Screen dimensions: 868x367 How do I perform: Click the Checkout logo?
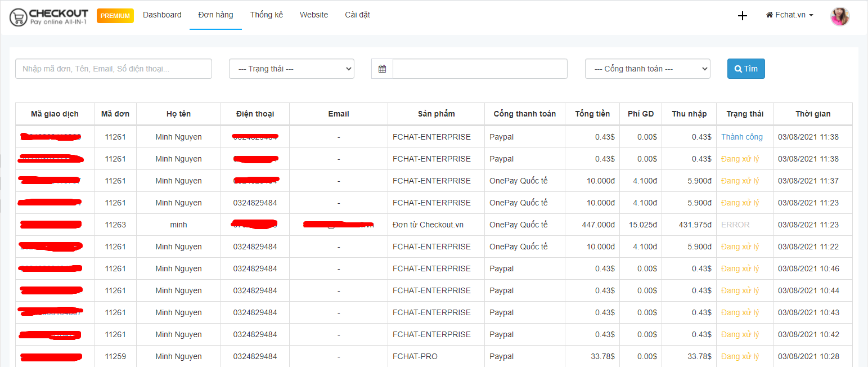[49, 17]
